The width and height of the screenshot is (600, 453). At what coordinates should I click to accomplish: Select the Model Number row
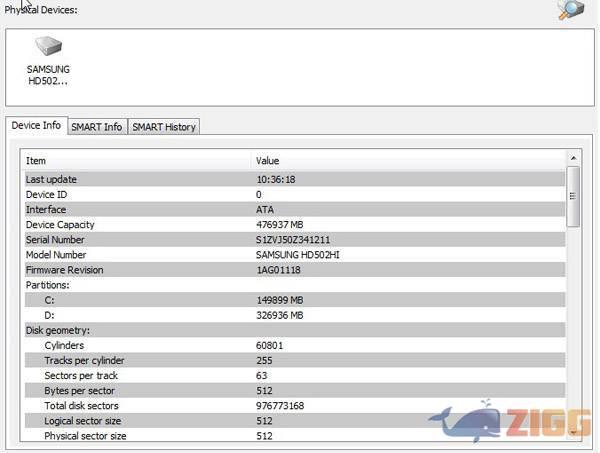[295, 255]
